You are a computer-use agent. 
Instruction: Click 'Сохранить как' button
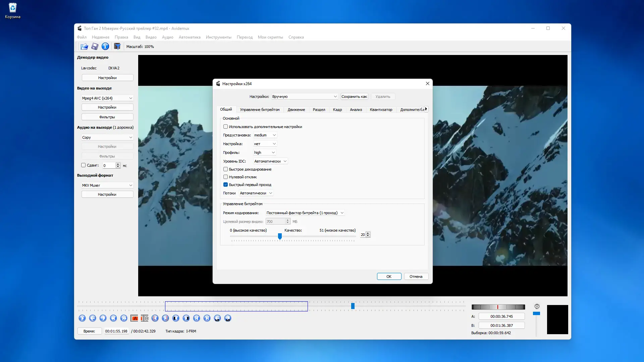(354, 97)
